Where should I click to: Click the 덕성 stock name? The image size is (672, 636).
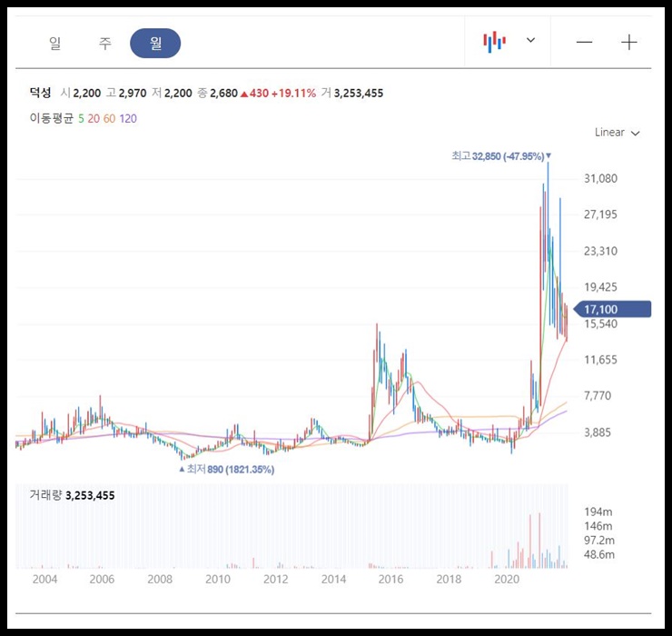tap(40, 93)
